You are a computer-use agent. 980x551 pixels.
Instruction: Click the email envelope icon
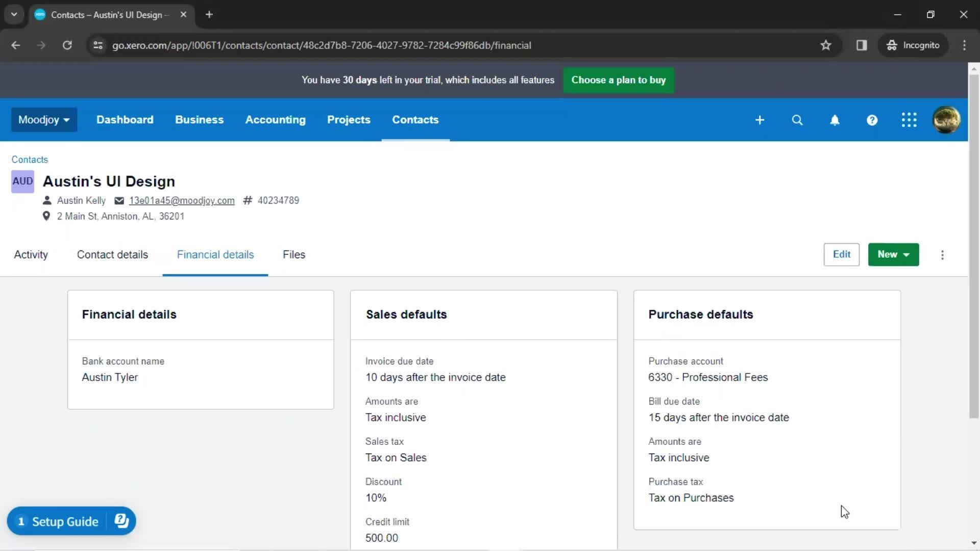pyautogui.click(x=119, y=201)
